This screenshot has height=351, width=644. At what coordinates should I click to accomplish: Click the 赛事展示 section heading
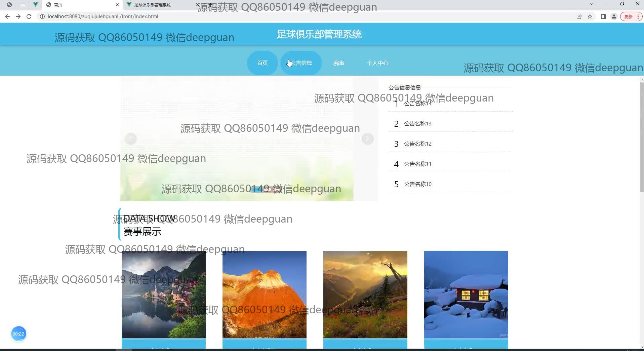[143, 231]
